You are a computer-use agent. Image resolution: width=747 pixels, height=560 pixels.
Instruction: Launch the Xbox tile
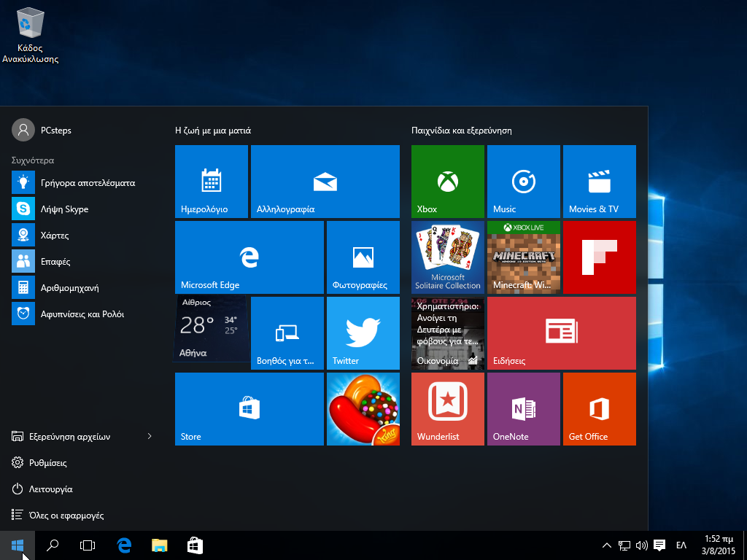[447, 182]
